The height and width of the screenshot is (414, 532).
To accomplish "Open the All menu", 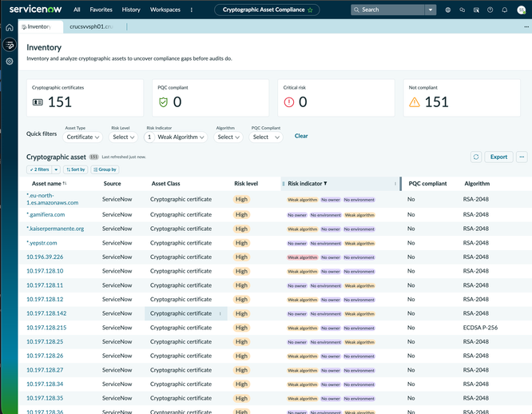I will pyautogui.click(x=77, y=10).
